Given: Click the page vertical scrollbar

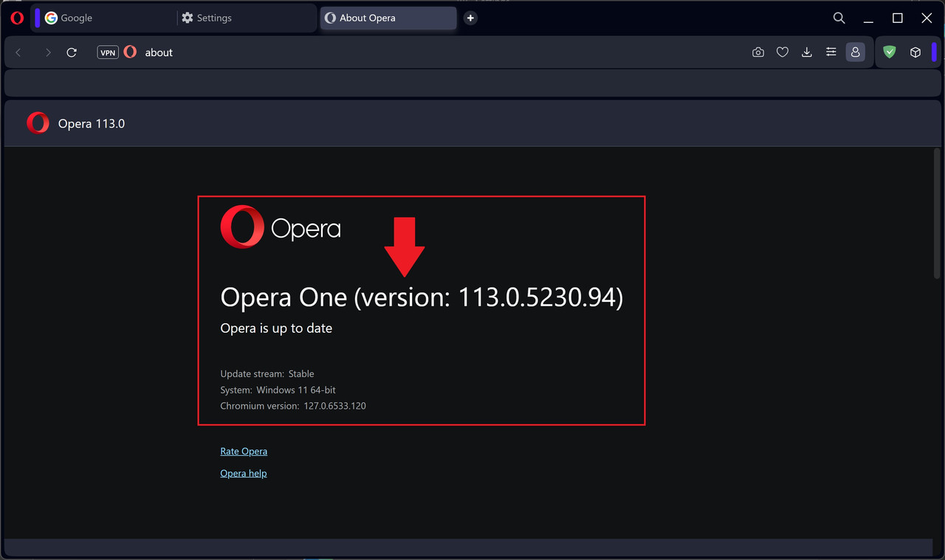Looking at the screenshot, I should coord(938,212).
